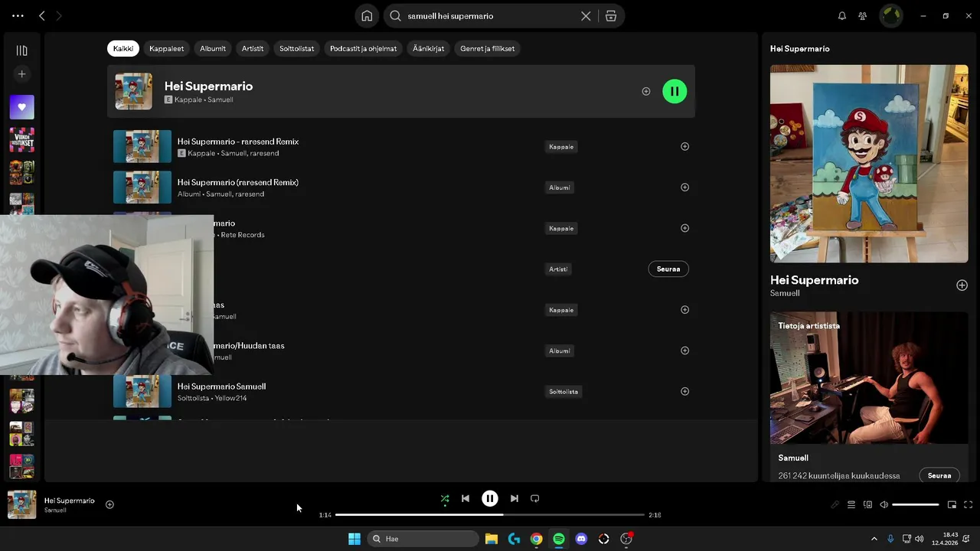
Task: Show hidden system tray icons
Action: click(874, 539)
